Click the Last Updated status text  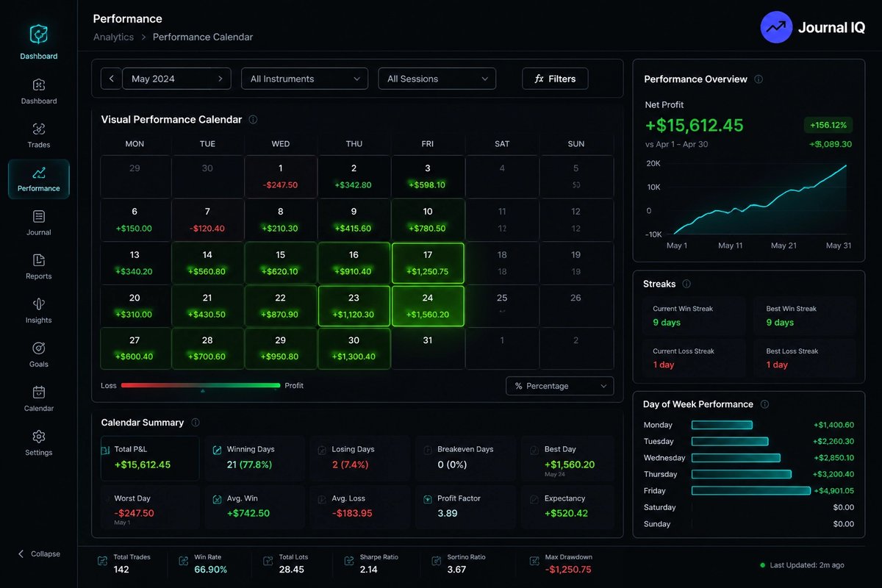(806, 565)
